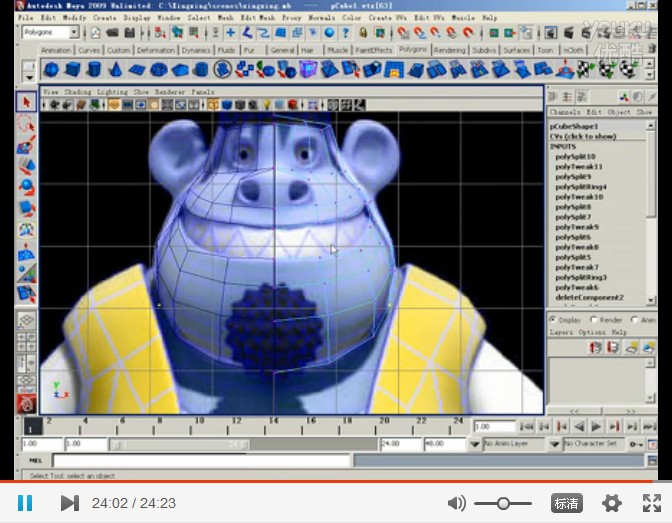Viewport: 672px width, 523px height.
Task: Open the Edit Mesh menu
Action: click(x=257, y=18)
